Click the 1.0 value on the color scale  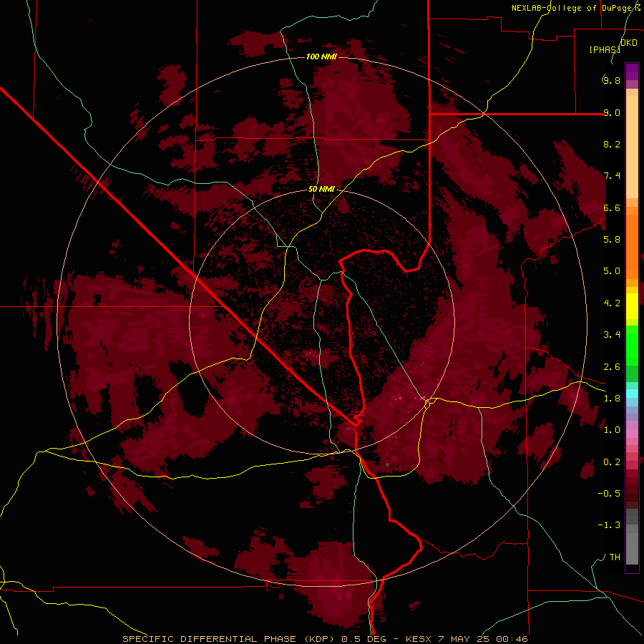612,430
